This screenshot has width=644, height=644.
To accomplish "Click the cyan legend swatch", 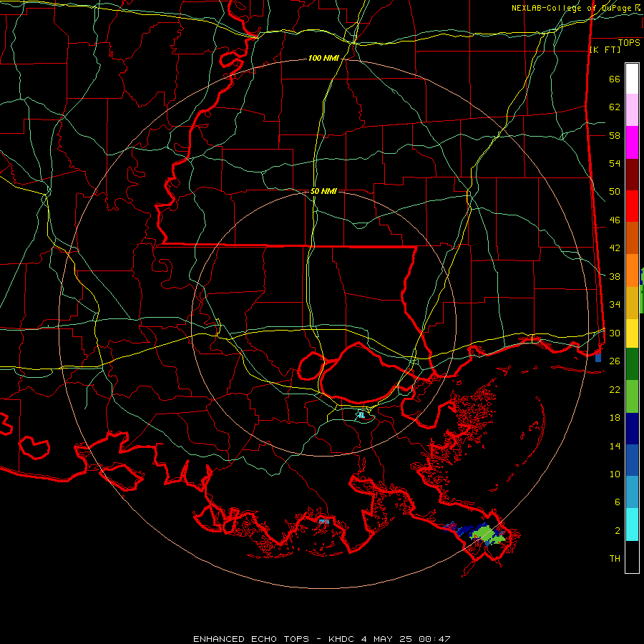I will tap(632, 525).
